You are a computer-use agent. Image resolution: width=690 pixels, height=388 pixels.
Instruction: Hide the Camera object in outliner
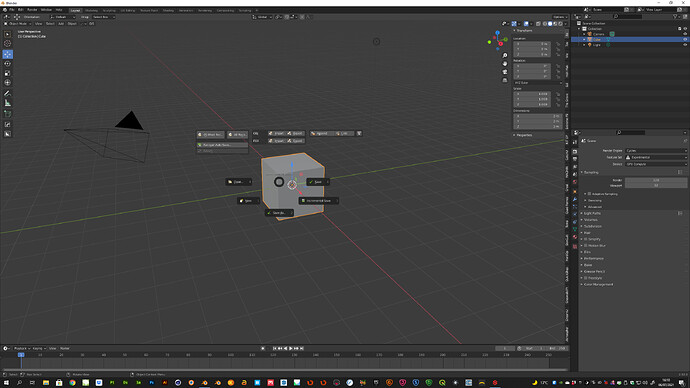[x=685, y=34]
